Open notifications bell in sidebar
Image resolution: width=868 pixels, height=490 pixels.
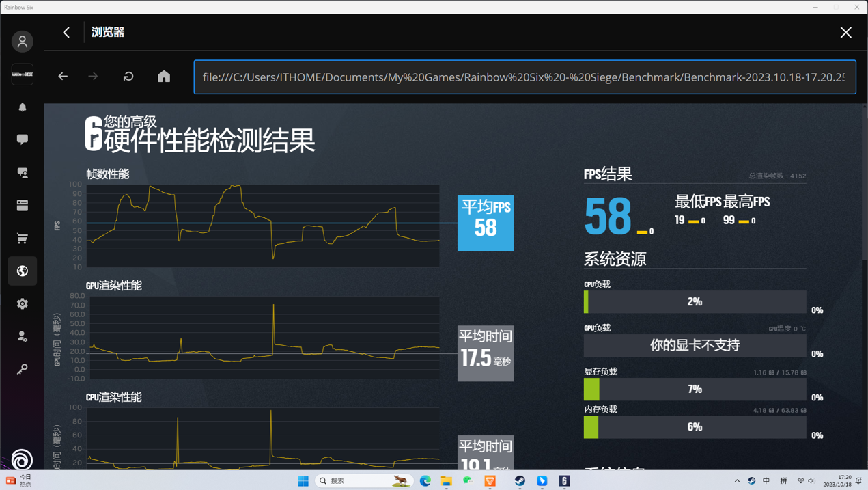pos(23,107)
